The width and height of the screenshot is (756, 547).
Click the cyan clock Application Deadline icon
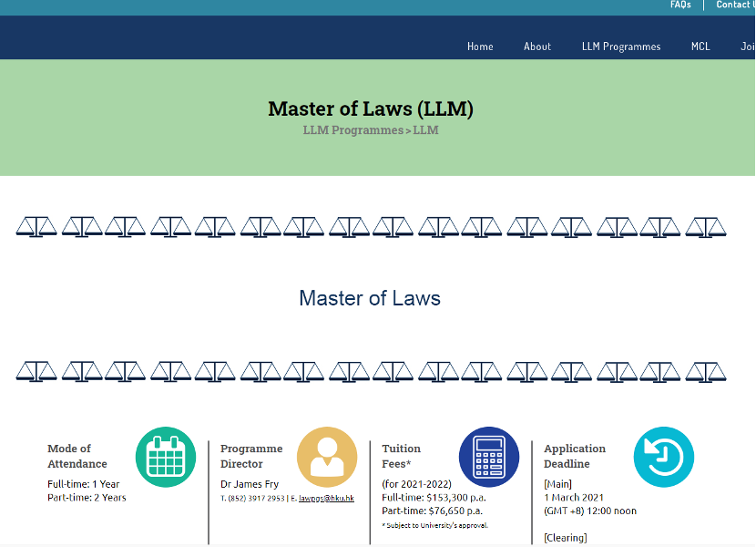(664, 457)
